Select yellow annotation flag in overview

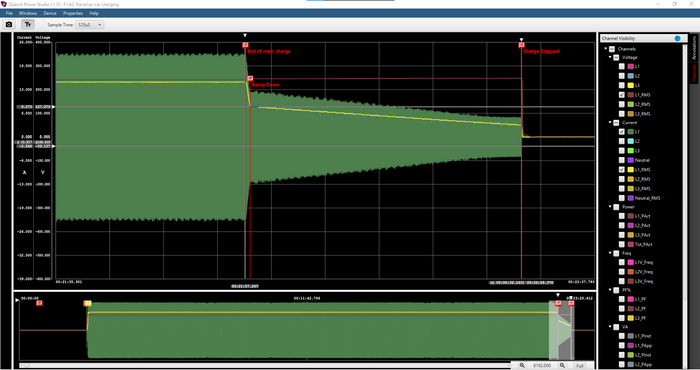(88, 303)
